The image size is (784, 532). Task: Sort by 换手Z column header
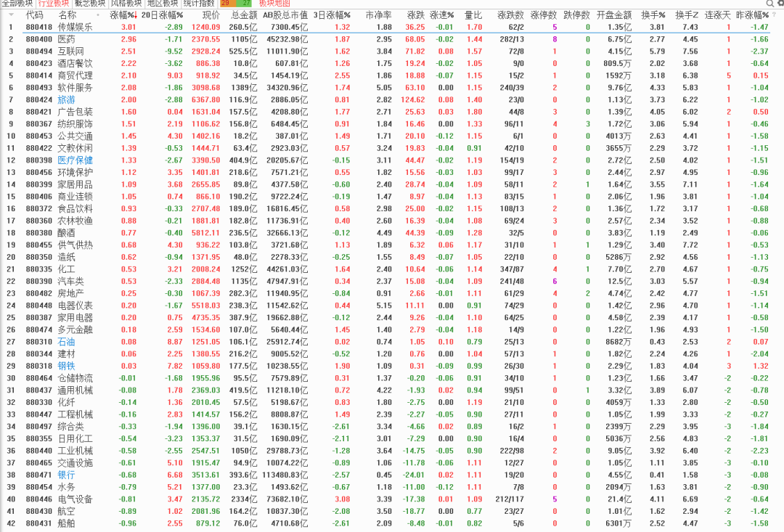click(x=687, y=15)
